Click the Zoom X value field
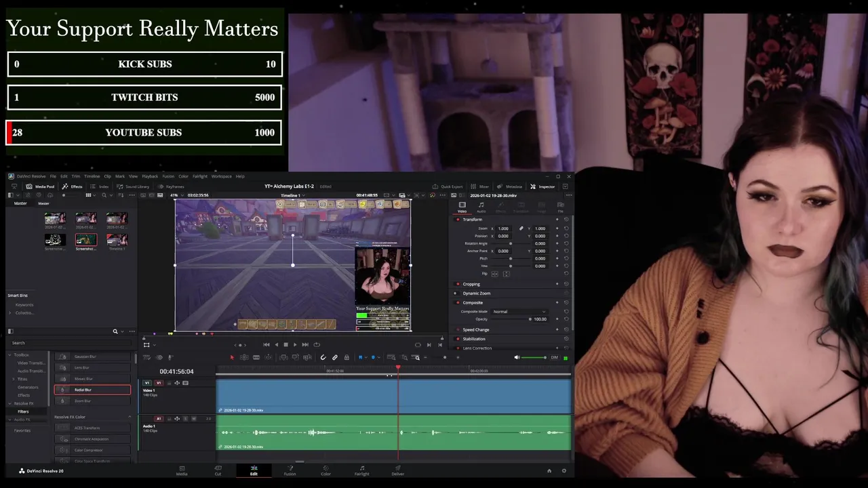 tap(504, 228)
